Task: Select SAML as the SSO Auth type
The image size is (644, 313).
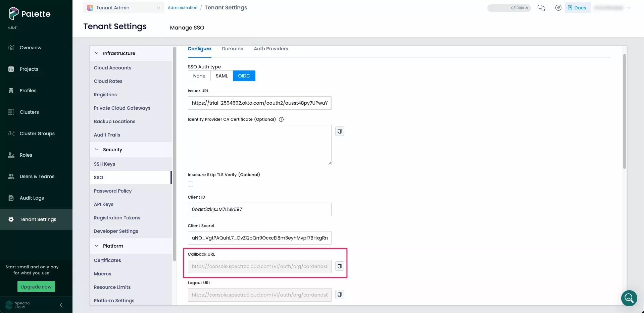Action: click(221, 76)
